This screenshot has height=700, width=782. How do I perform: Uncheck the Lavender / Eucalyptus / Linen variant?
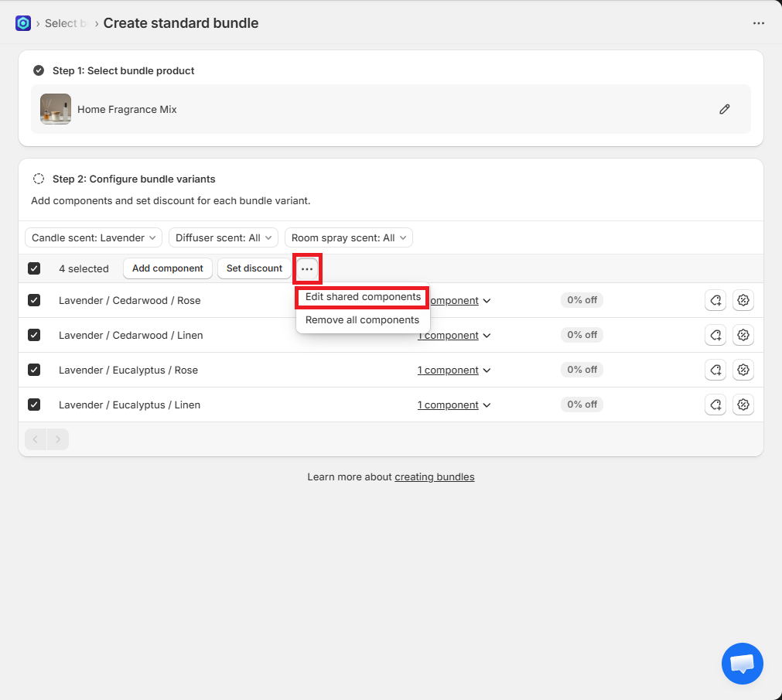click(x=34, y=405)
